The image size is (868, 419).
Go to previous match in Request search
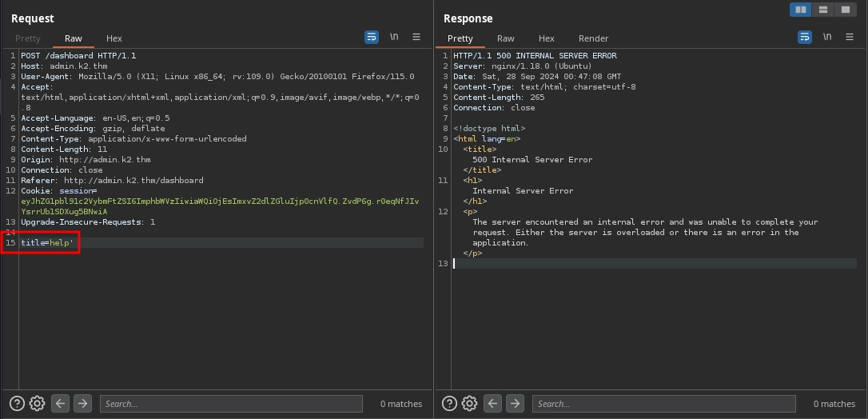click(61, 404)
